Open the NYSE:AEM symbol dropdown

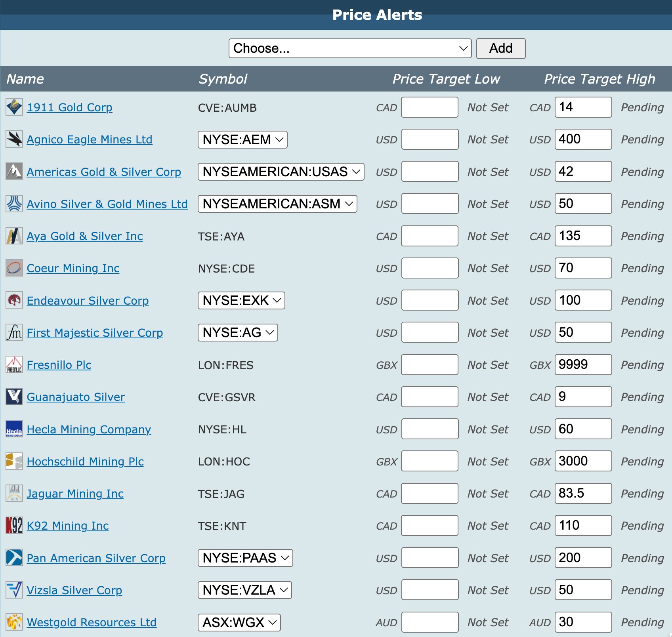tap(242, 139)
